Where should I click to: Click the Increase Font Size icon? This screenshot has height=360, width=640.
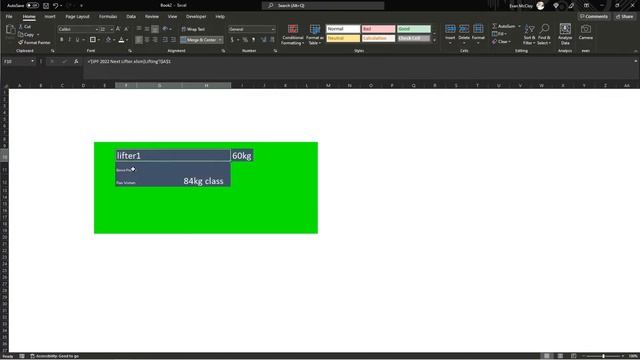pyautogui.click(x=118, y=29)
